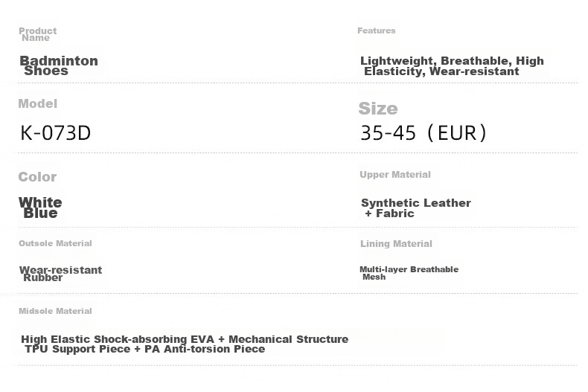The height and width of the screenshot is (392, 588).
Task: Select the Badminton Shoes text
Action: 59,65
